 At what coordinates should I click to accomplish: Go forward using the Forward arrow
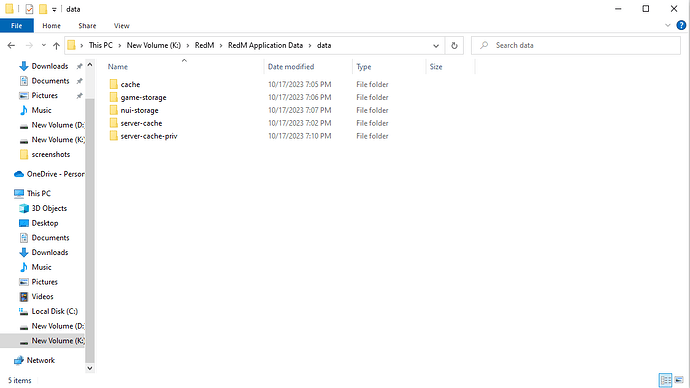pos(29,45)
